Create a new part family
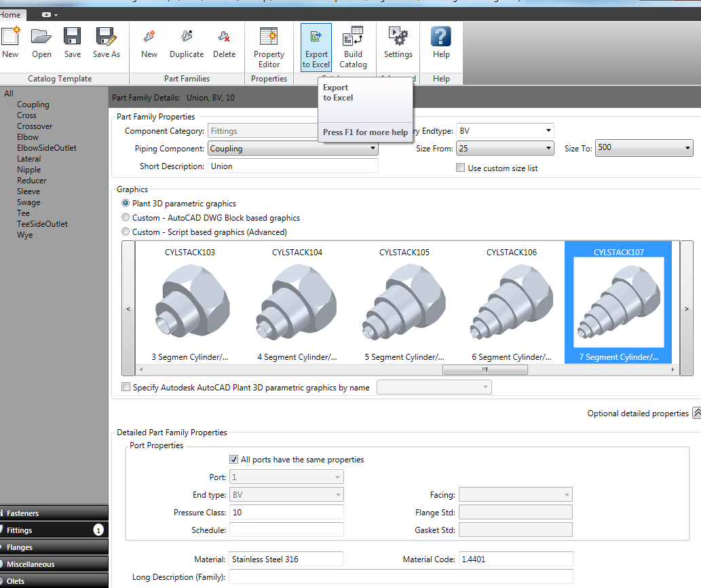The image size is (701, 588). [x=149, y=43]
